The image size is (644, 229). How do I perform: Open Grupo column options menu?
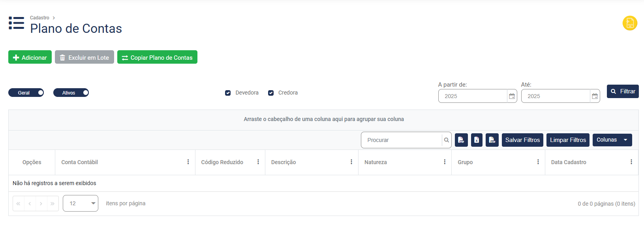pos(538,162)
